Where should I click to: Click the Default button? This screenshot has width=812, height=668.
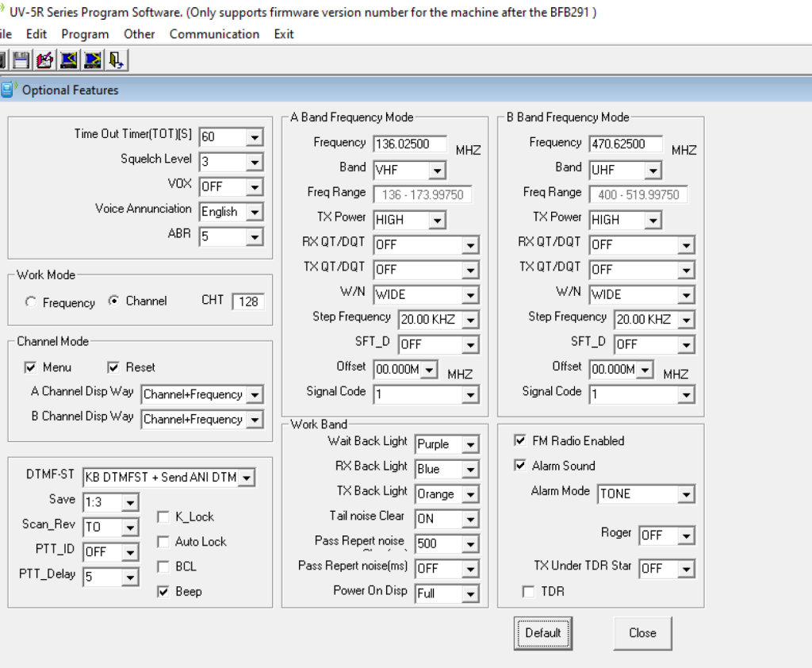[x=543, y=633]
